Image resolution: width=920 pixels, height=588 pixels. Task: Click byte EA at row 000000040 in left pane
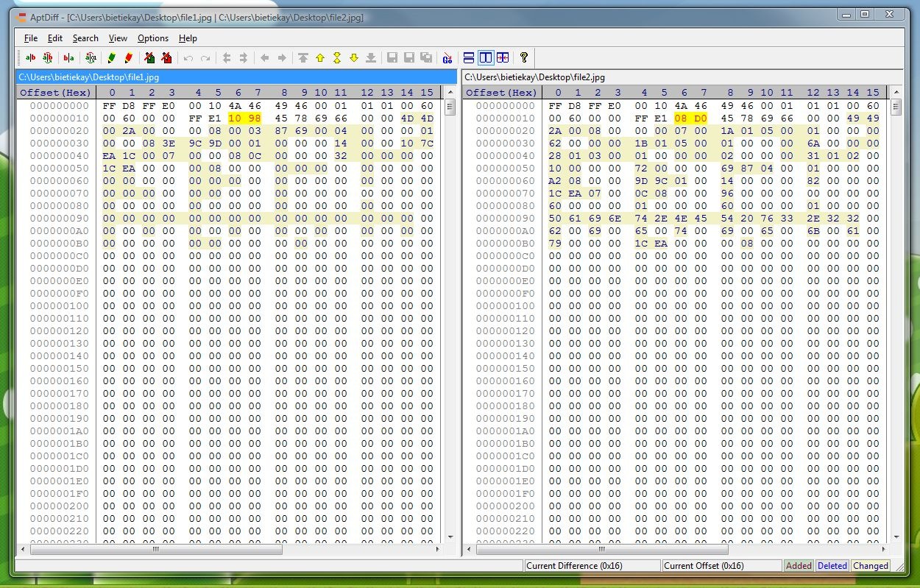tap(110, 156)
